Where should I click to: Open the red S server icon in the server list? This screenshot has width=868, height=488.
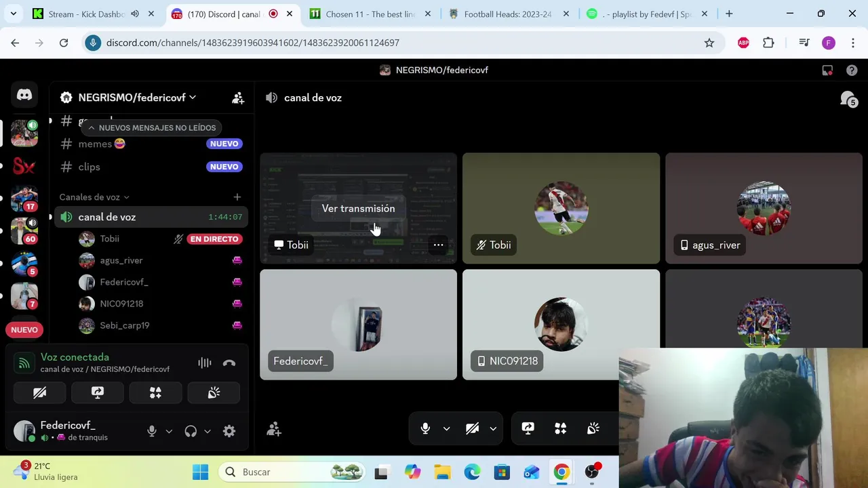pyautogui.click(x=24, y=166)
